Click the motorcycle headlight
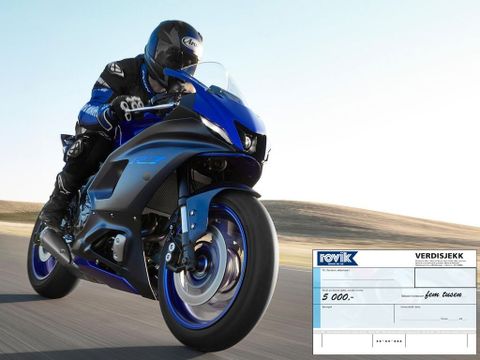The width and height of the screenshot is (480, 360). 250,141
